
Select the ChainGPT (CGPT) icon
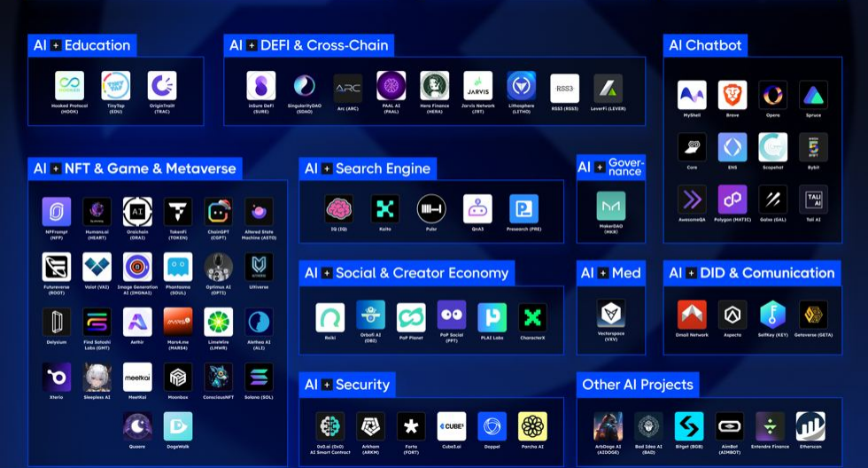click(x=218, y=212)
